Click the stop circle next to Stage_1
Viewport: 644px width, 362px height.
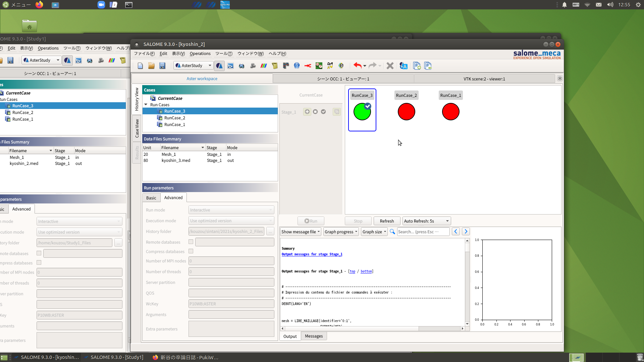coord(315,112)
